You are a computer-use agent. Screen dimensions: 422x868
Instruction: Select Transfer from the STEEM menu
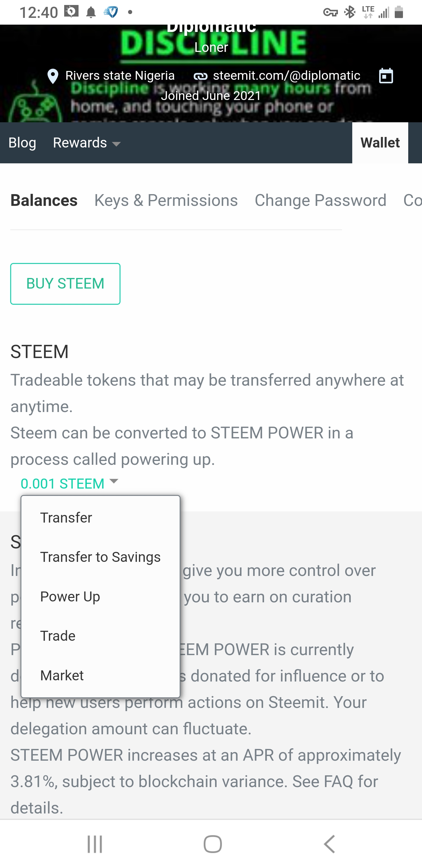click(100, 518)
